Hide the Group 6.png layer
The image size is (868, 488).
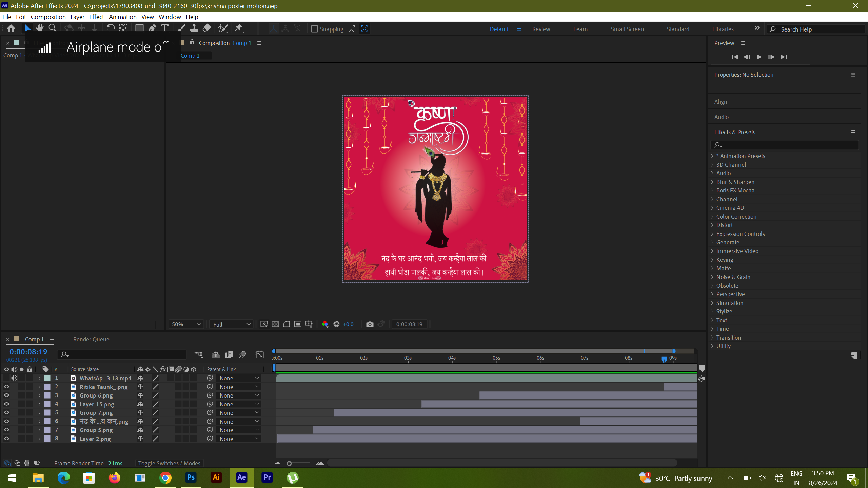click(6, 395)
